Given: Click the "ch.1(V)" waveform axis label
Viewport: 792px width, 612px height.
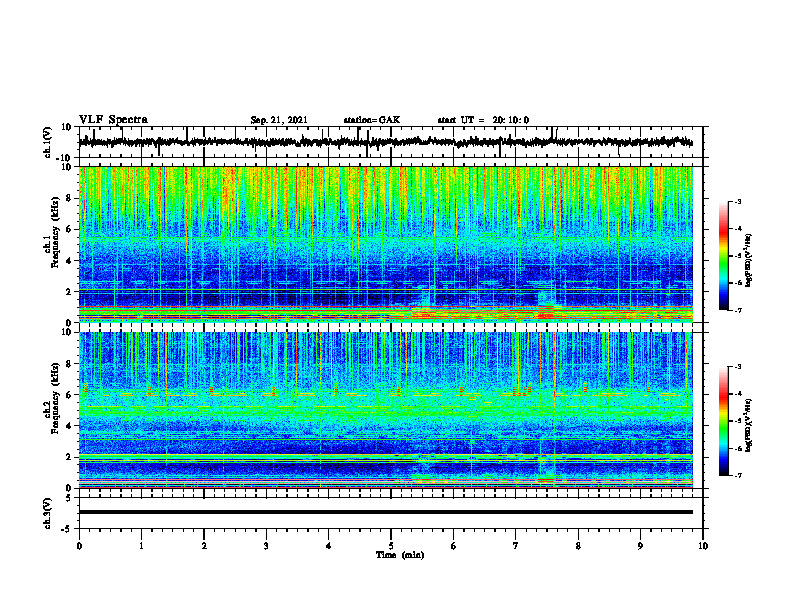Looking at the screenshot, I should (48, 142).
